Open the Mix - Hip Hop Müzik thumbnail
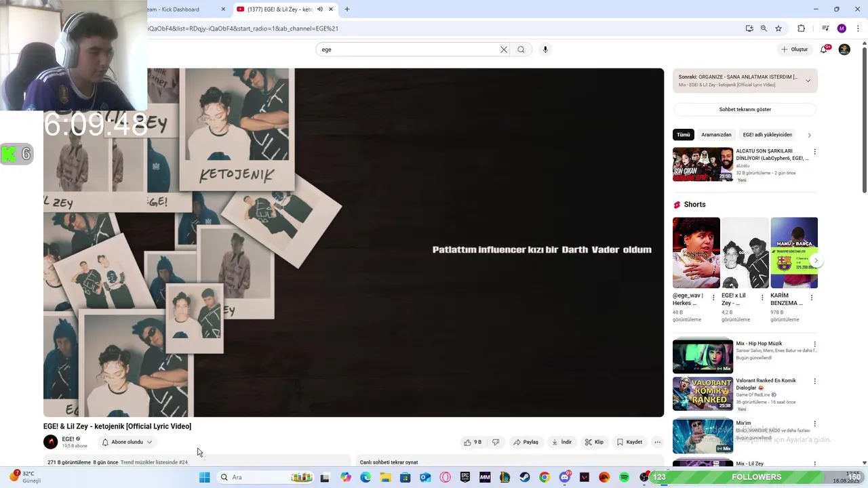Viewport: 868px width, 488px height. (x=703, y=356)
